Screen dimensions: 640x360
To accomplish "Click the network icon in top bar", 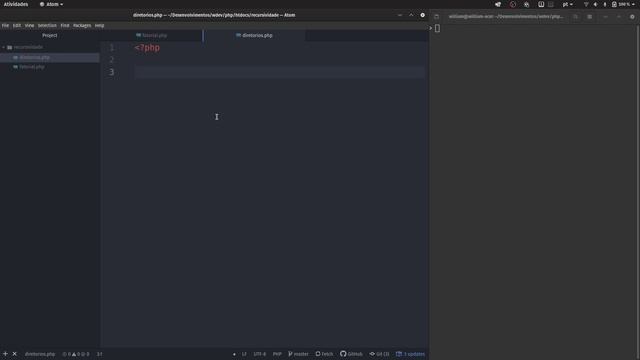I will pos(586,4).
